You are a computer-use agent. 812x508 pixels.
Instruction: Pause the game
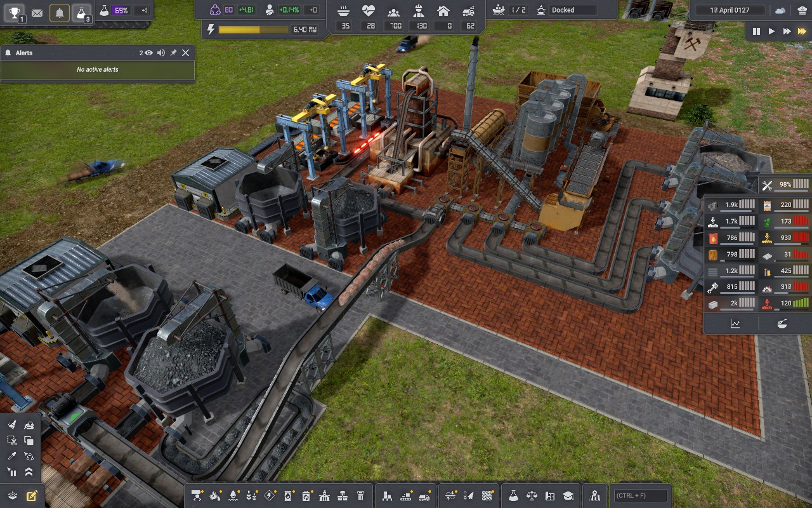756,31
